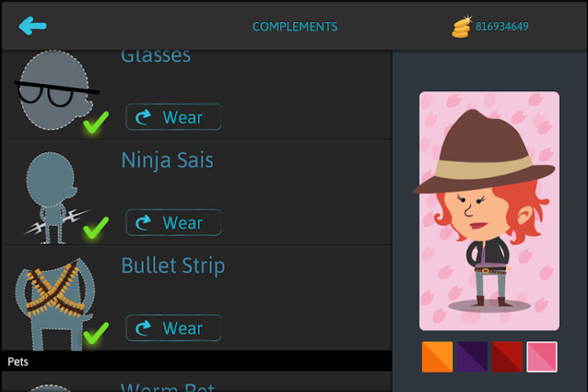Choose the pink background swatch
Screen dimensions: 588x392
(542, 357)
